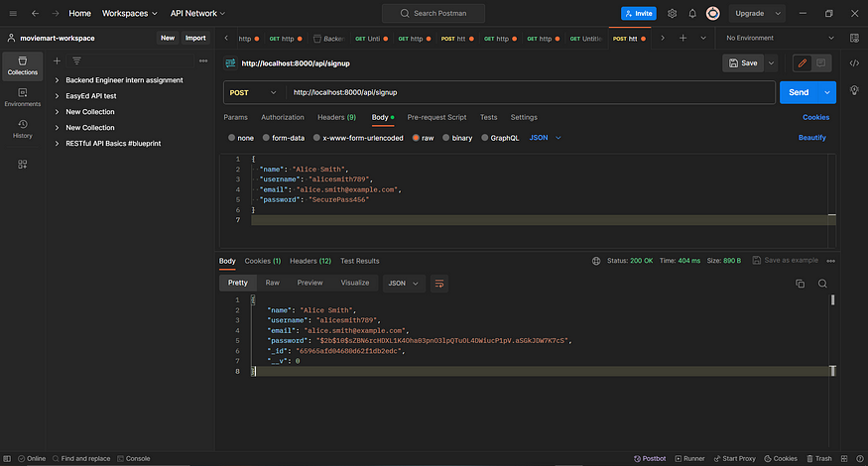Open History in the sidebar
The height and width of the screenshot is (466, 868).
pyautogui.click(x=23, y=129)
